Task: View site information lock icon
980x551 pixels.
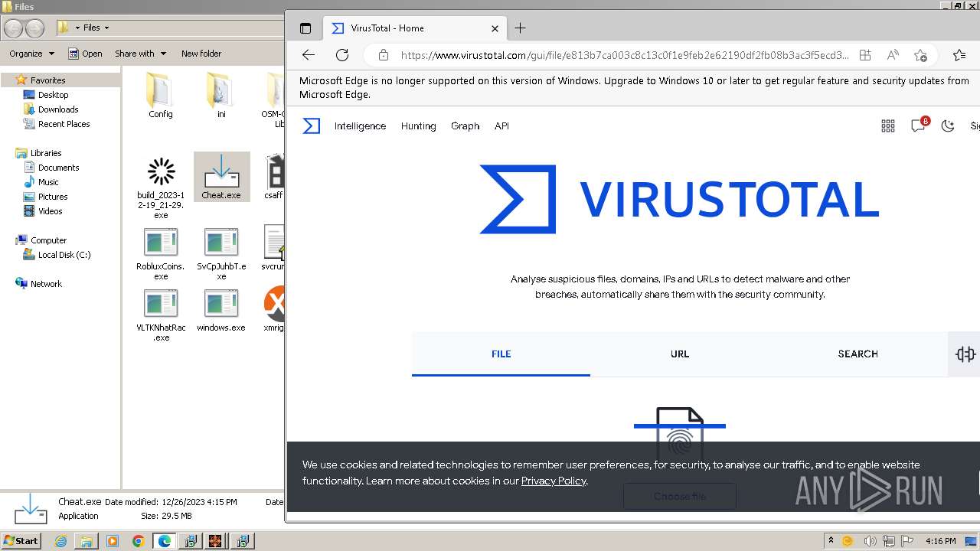Action: point(384,55)
